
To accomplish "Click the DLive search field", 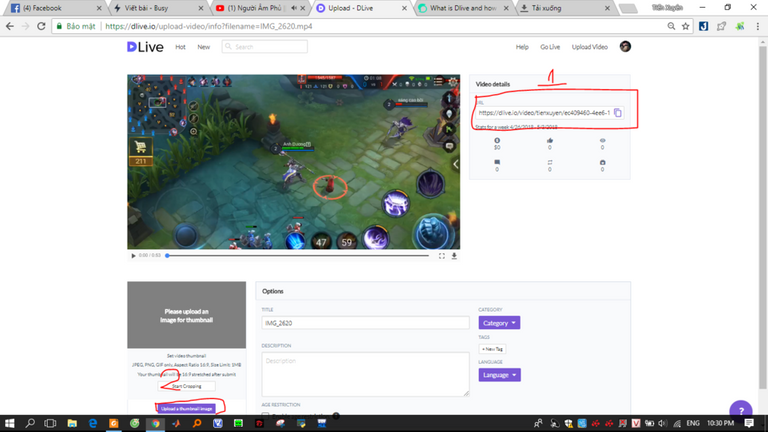I will (x=264, y=47).
